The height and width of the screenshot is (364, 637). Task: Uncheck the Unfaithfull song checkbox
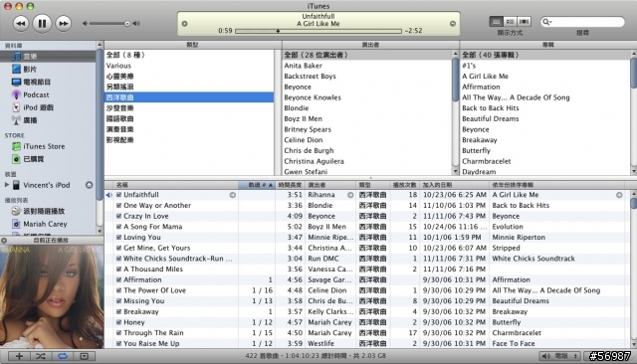coord(119,195)
